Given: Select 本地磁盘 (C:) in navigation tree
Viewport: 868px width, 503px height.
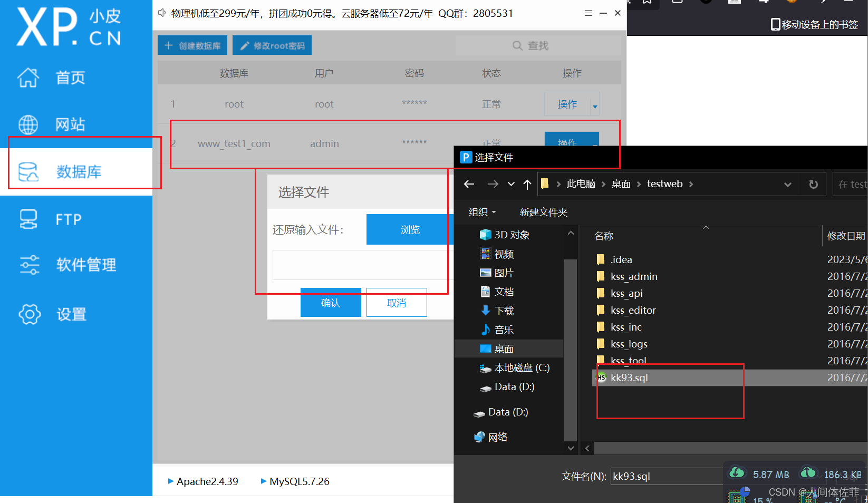Looking at the screenshot, I should 514,367.
